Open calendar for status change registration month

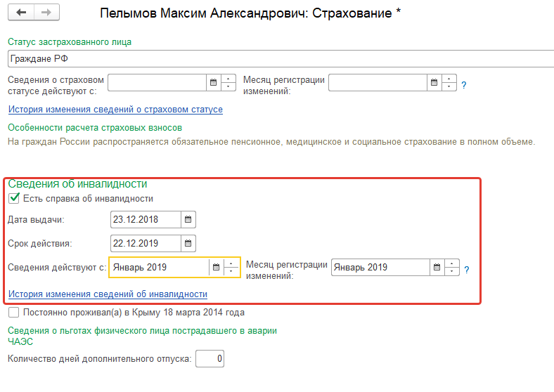click(x=434, y=83)
